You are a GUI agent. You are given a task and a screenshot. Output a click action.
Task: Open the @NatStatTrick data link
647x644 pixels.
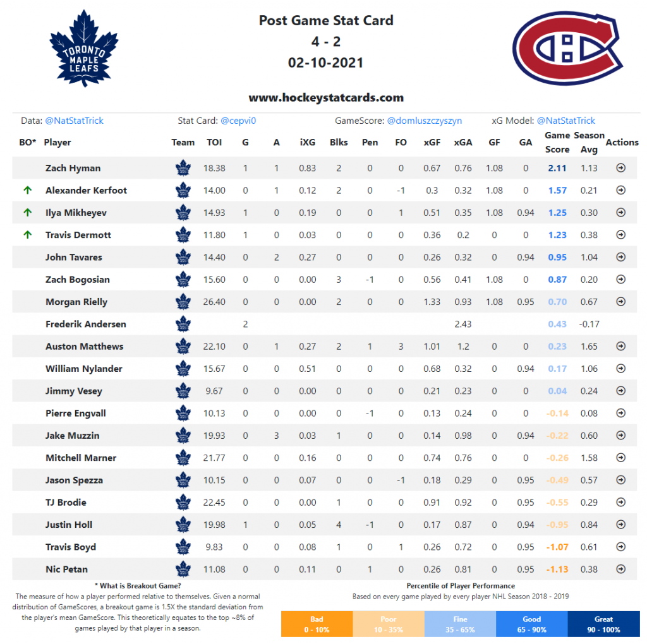pos(75,121)
